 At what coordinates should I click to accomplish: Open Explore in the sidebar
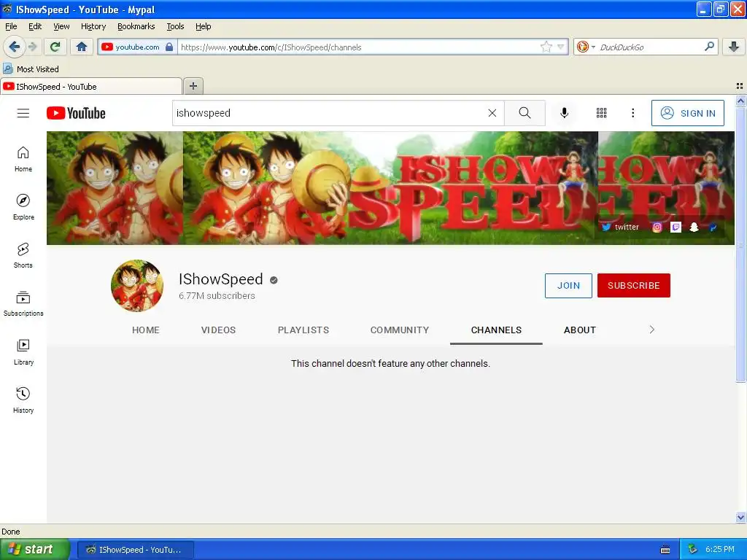[23, 207]
